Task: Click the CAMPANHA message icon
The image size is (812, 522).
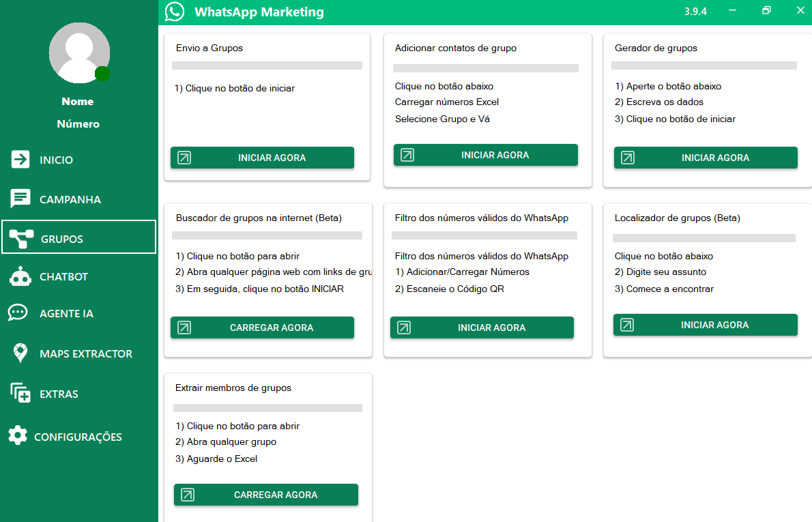Action: pos(20,199)
